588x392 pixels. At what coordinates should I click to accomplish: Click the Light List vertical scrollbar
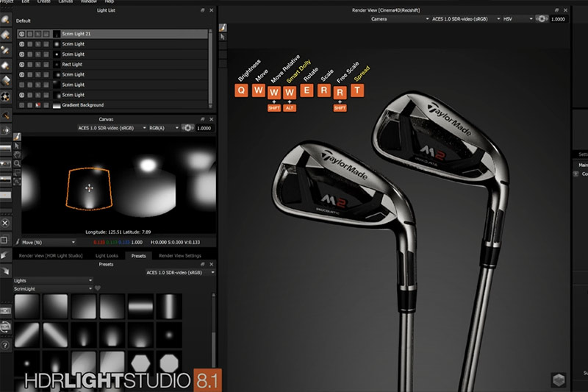tap(210, 69)
